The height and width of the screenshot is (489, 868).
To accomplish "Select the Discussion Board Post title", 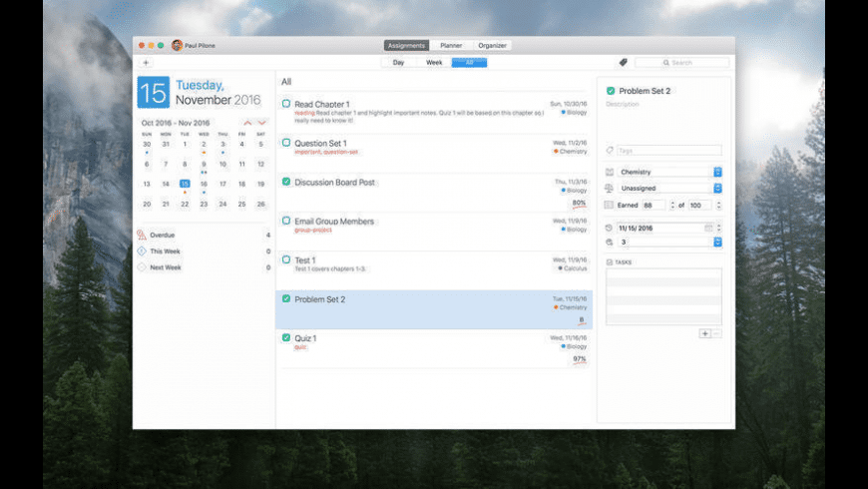I will pos(334,183).
